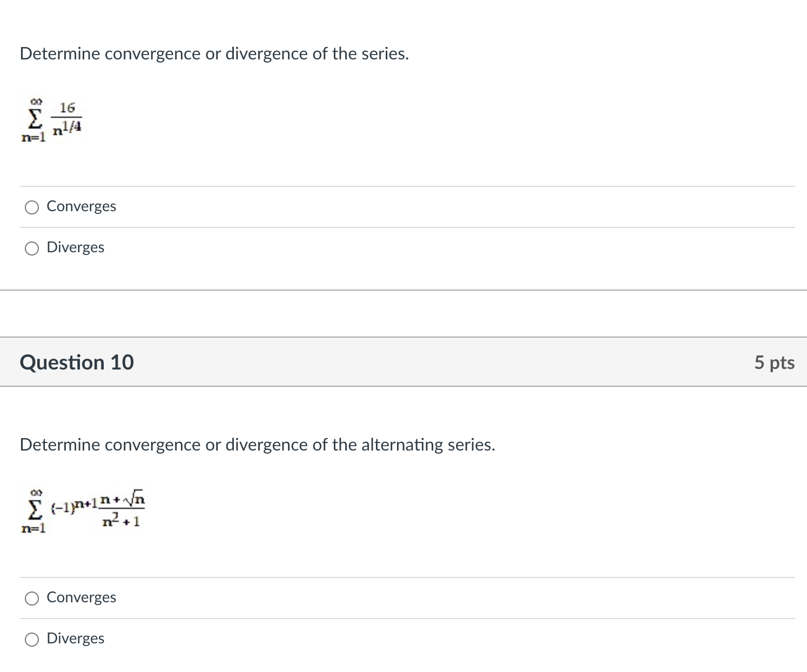Click the sigma symbol of the alternating series
This screenshot has height=672, width=807.
[35, 509]
